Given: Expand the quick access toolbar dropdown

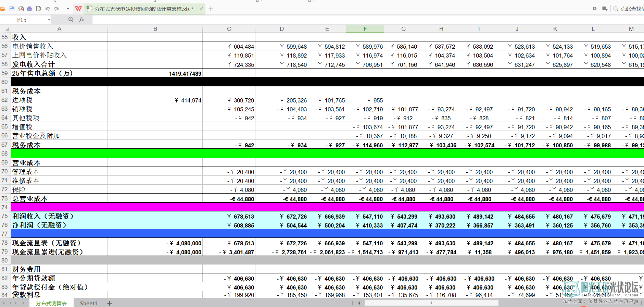Looking at the screenshot, I should [x=68, y=9].
